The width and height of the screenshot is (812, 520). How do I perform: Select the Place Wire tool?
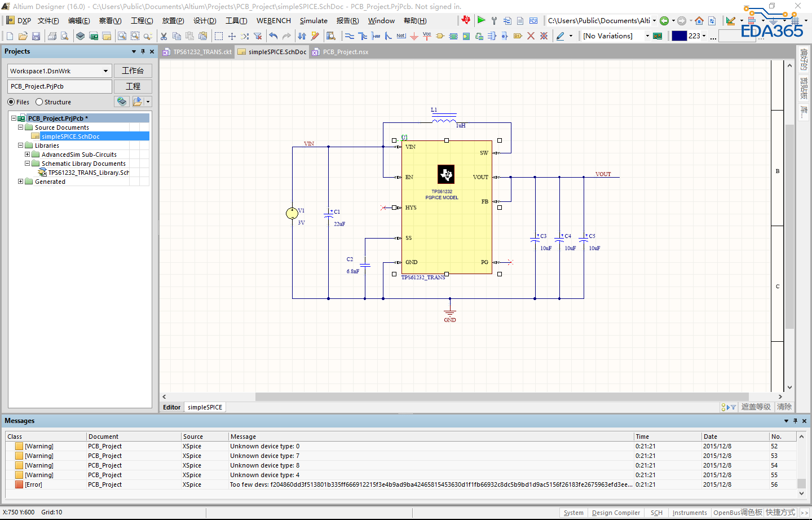click(350, 36)
